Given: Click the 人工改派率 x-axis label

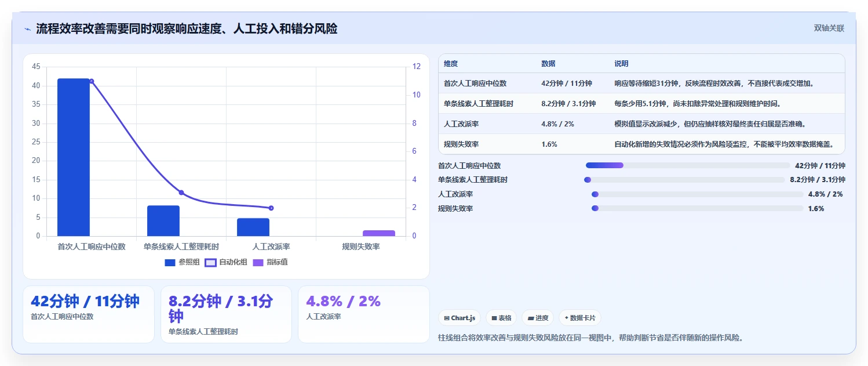Looking at the screenshot, I should click(x=271, y=247).
